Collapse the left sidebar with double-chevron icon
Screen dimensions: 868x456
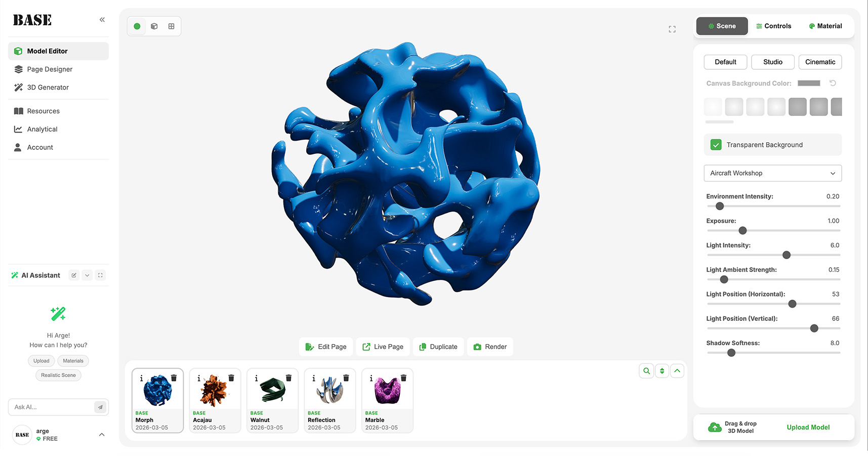click(x=102, y=20)
